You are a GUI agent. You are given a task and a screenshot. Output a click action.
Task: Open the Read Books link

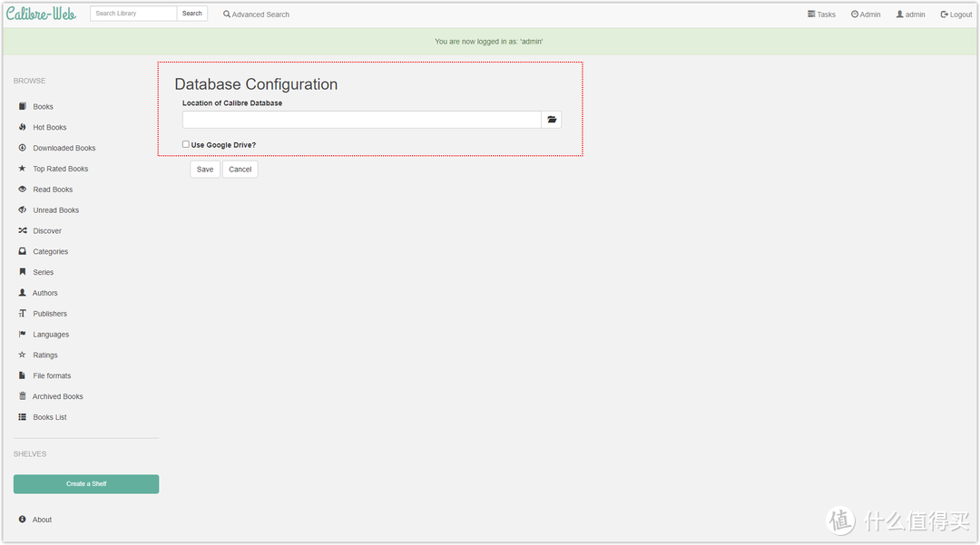coord(54,190)
